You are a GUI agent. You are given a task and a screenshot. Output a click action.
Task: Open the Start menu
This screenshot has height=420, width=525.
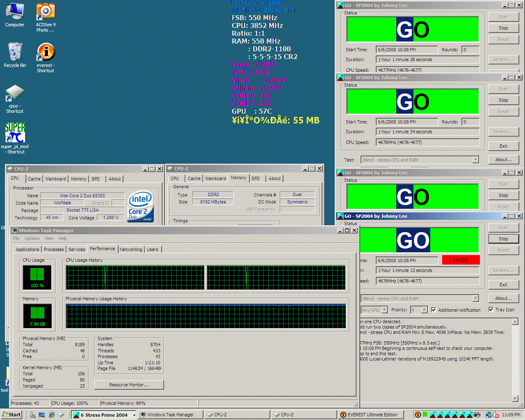(x=11, y=415)
